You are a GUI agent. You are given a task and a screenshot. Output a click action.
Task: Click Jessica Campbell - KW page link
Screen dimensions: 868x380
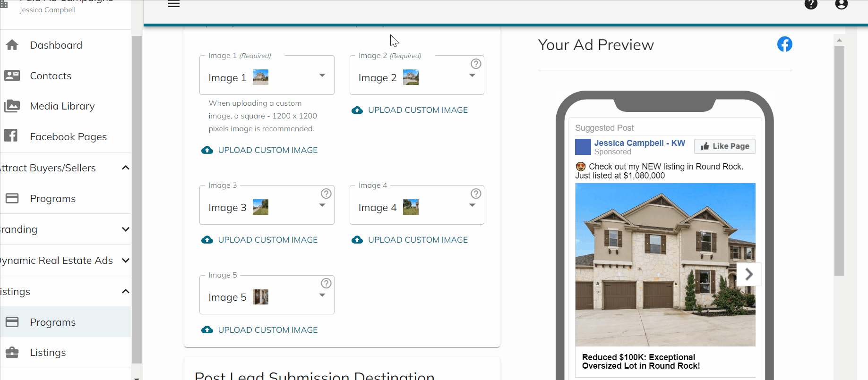point(639,143)
